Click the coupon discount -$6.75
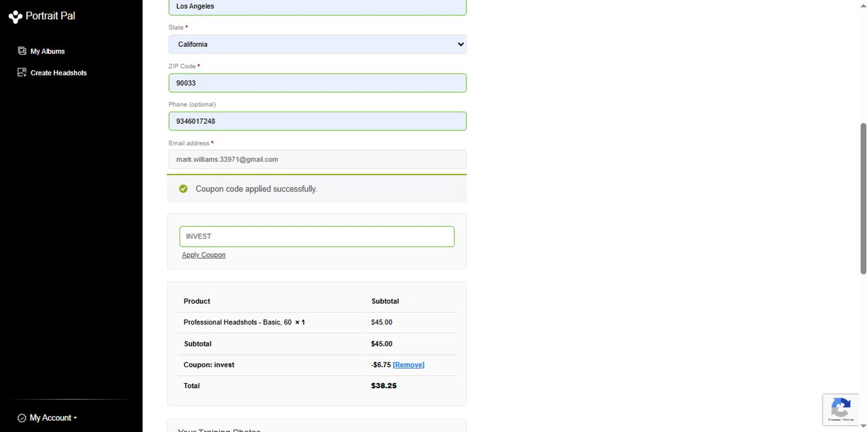Viewport: 868px width, 432px height. [x=381, y=365]
